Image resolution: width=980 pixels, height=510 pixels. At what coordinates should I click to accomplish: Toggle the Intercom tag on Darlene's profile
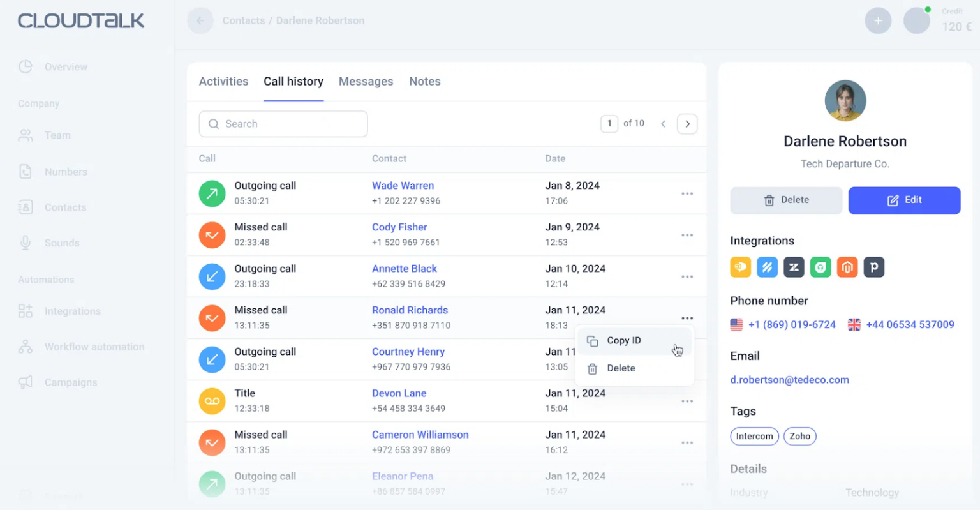pyautogui.click(x=754, y=436)
